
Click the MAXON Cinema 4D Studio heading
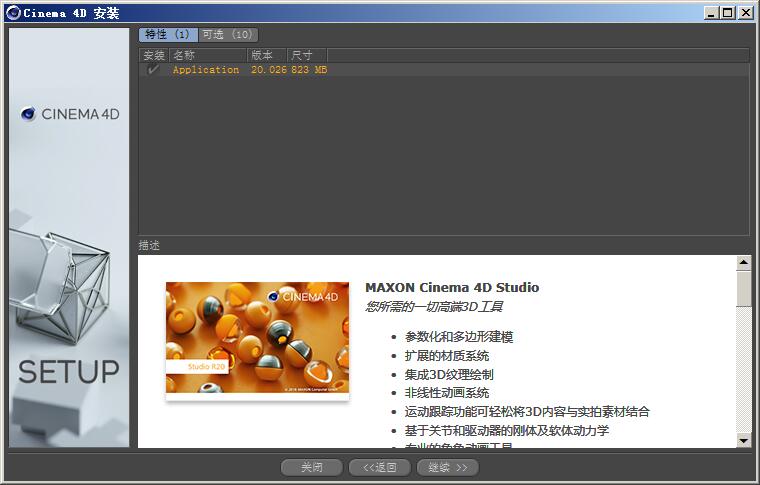click(452, 287)
